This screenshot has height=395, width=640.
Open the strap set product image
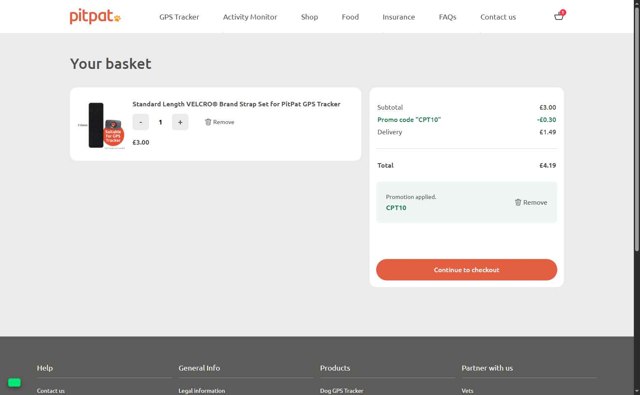coord(101,125)
